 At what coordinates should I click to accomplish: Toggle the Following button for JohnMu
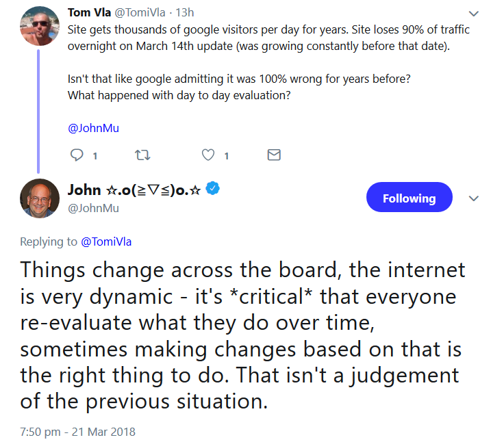click(x=409, y=198)
